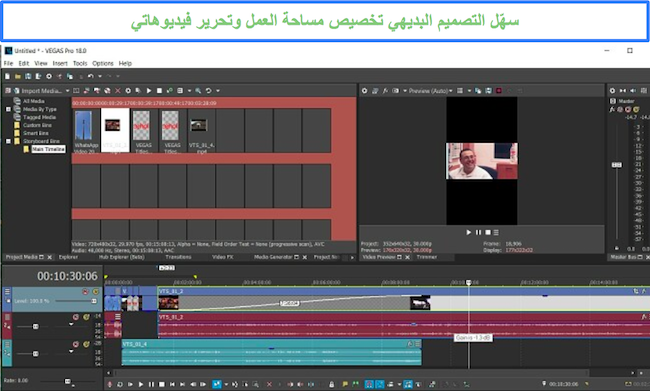Stop media preview in Project Media toolbar
650x391 pixels.
click(159, 91)
